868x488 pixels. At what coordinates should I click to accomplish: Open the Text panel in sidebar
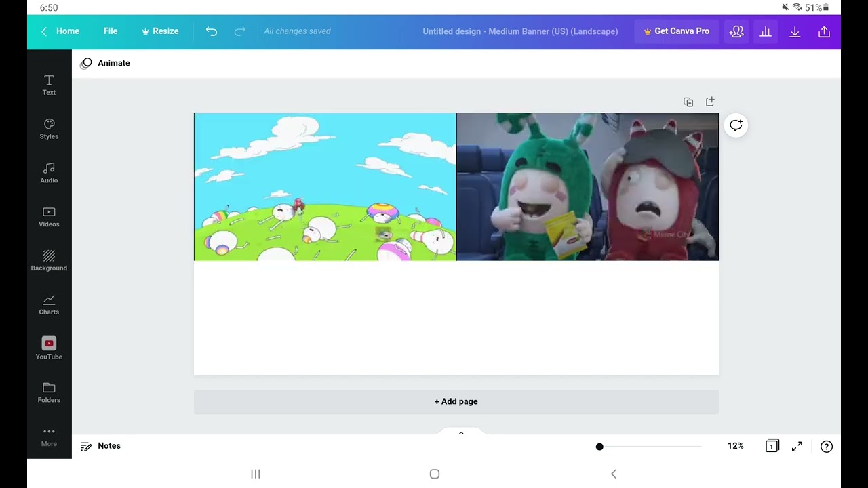pos(49,85)
